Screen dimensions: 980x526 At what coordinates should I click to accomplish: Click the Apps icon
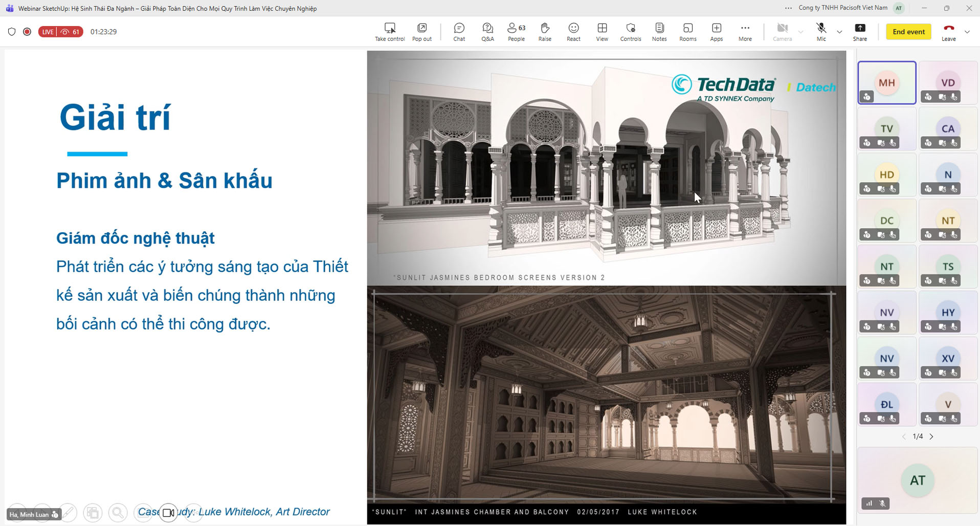[717, 32]
